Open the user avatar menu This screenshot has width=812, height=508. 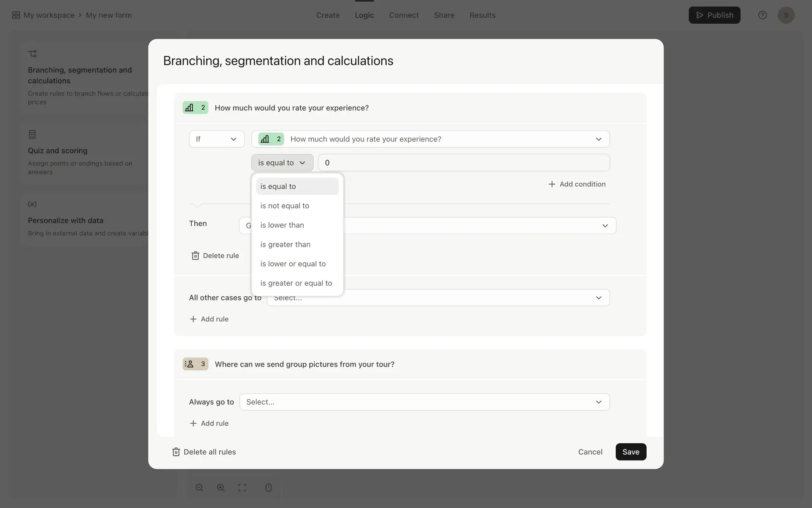pyautogui.click(x=786, y=15)
